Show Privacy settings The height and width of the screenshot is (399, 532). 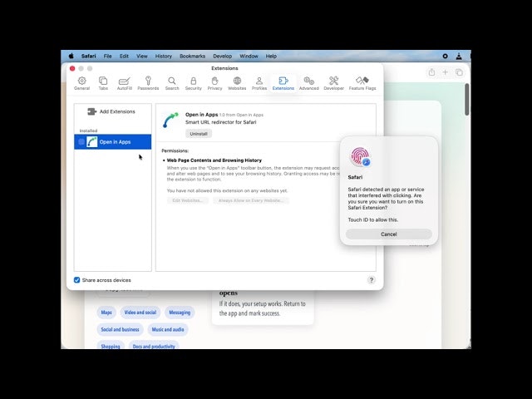[214, 83]
